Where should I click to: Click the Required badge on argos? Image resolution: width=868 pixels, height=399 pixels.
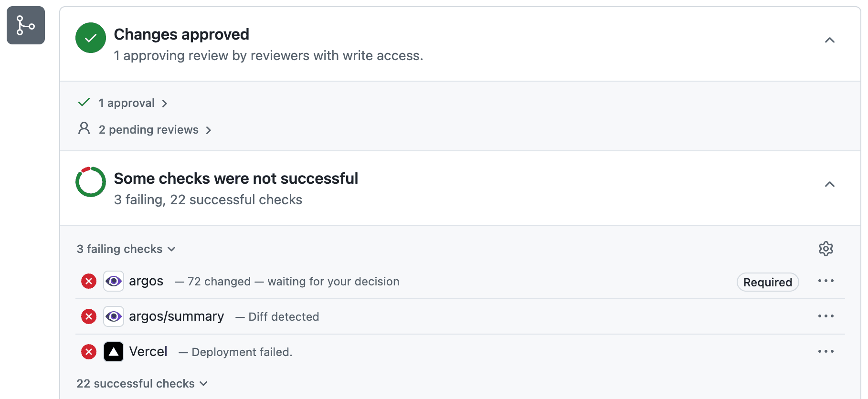tap(767, 282)
